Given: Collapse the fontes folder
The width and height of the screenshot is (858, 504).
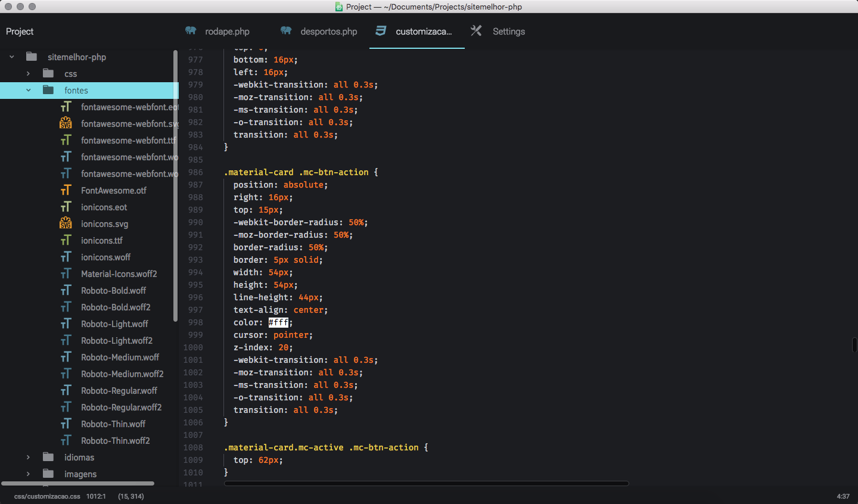Looking at the screenshot, I should tap(28, 90).
